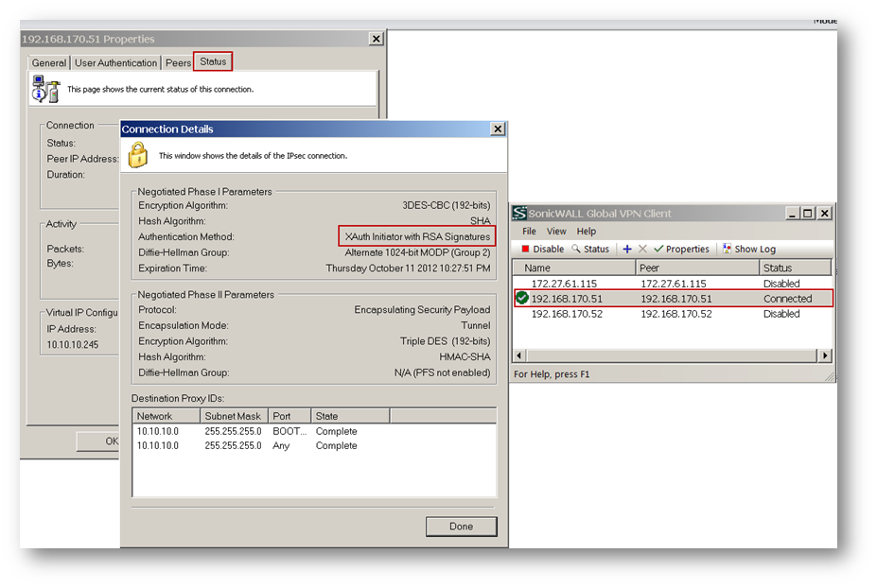Select the 192.168.170.51 connected row
877x588 pixels.
coord(673,299)
